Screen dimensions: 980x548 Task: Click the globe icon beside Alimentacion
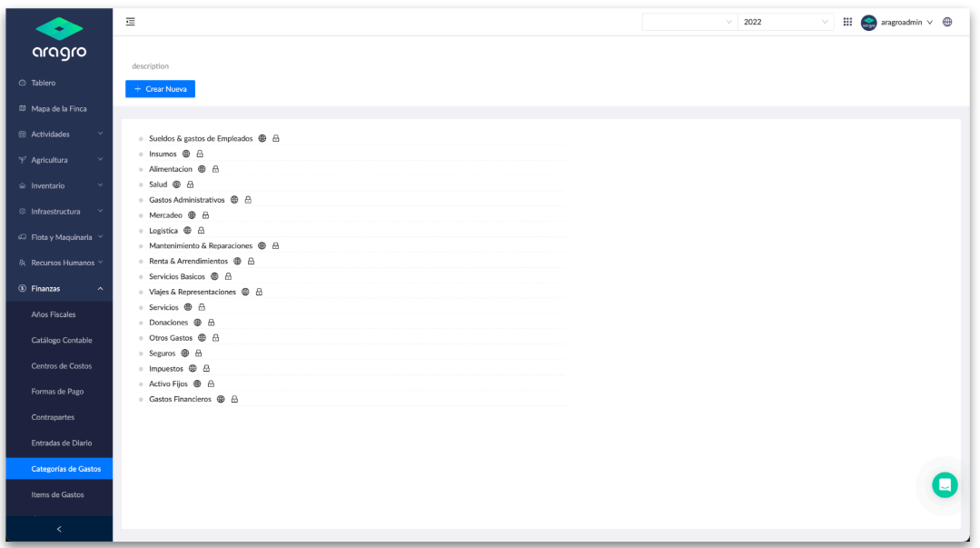point(202,169)
